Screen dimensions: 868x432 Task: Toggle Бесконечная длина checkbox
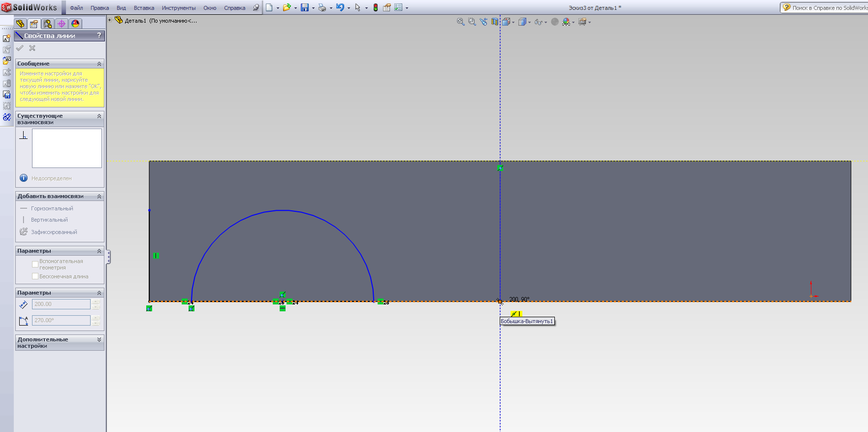click(x=35, y=276)
